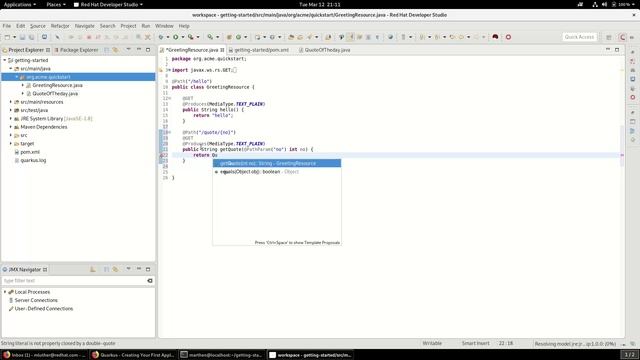Click the red Hat toolbar icon

tap(495, 37)
